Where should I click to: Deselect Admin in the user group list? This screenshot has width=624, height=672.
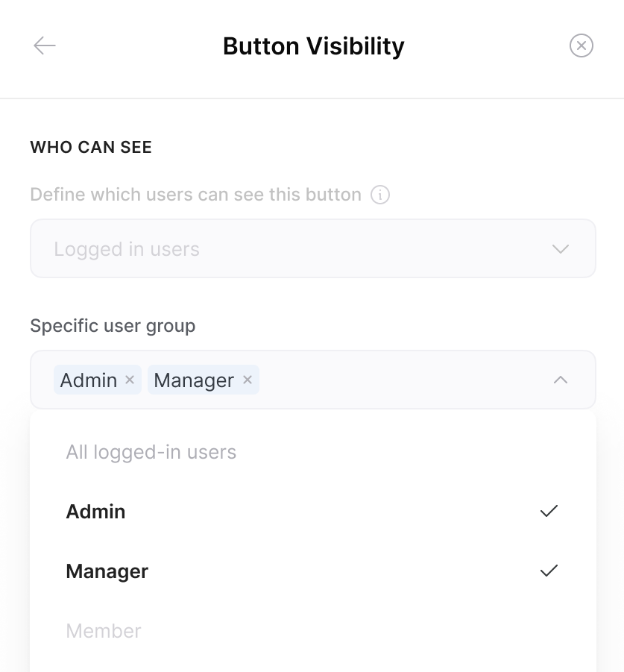click(x=95, y=511)
